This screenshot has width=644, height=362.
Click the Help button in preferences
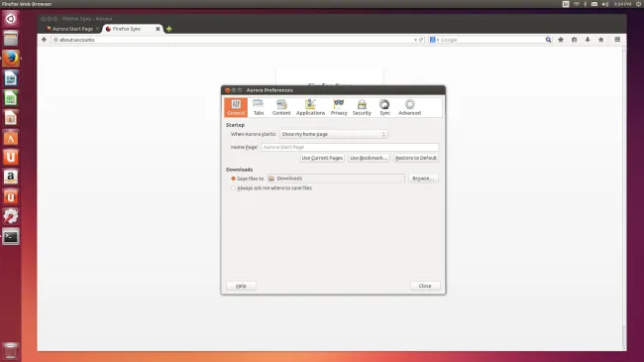(241, 286)
